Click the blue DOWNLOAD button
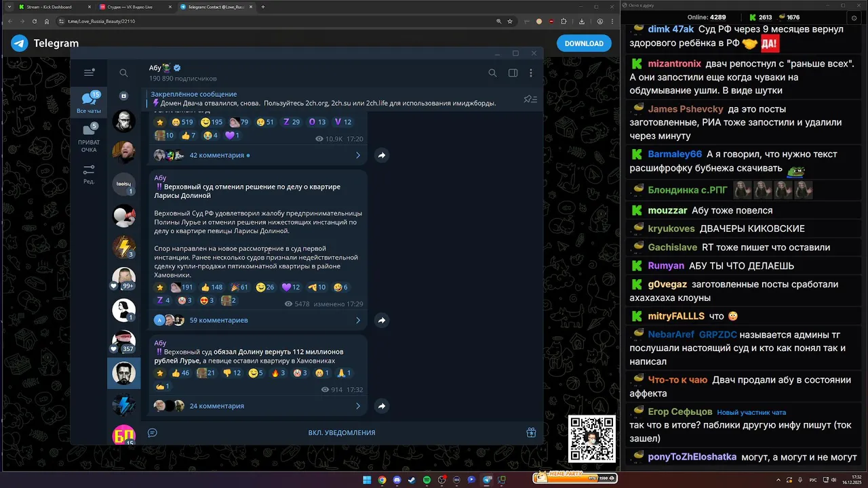The height and width of the screenshot is (488, 868). click(x=584, y=43)
